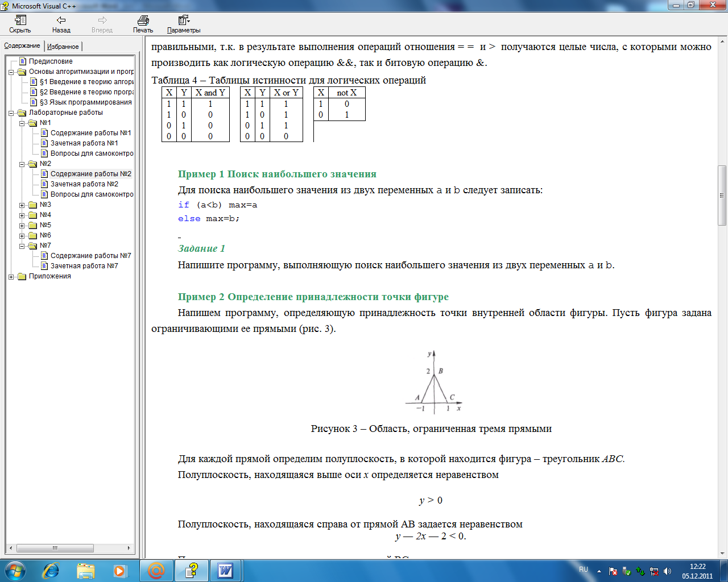Click the heading Пример 1 Поиск наибольшего значения
The image size is (728, 582).
[277, 174]
